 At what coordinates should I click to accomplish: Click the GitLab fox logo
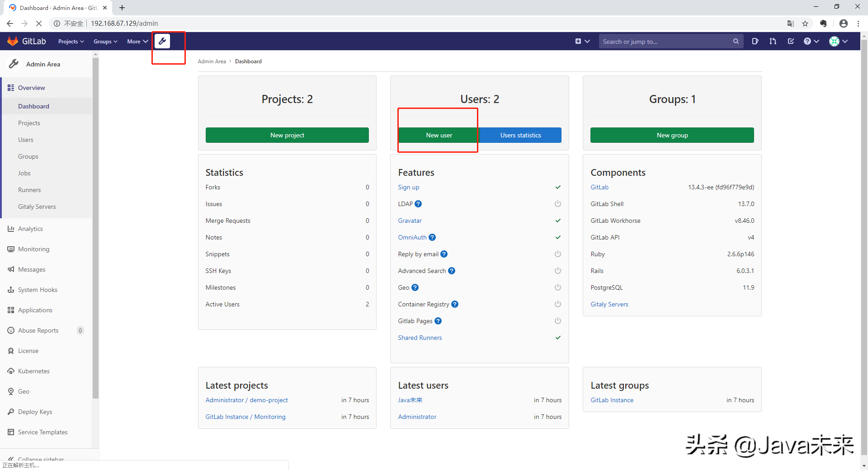tap(13, 41)
